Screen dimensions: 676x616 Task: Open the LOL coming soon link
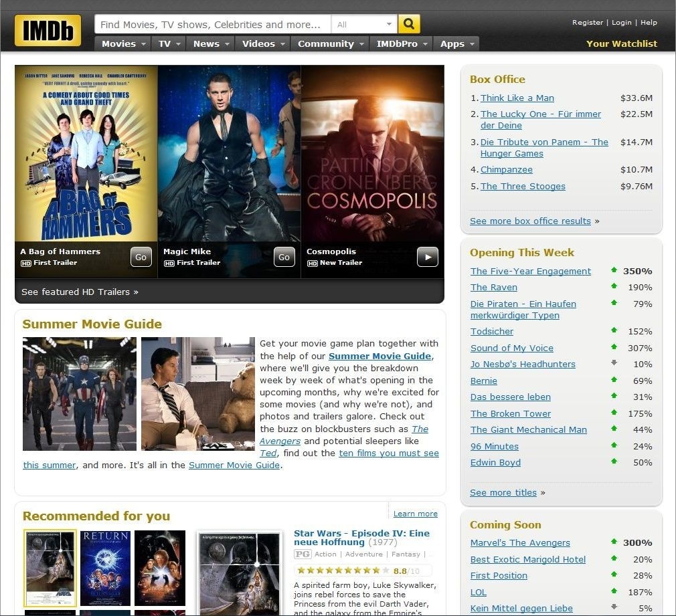[x=478, y=592]
